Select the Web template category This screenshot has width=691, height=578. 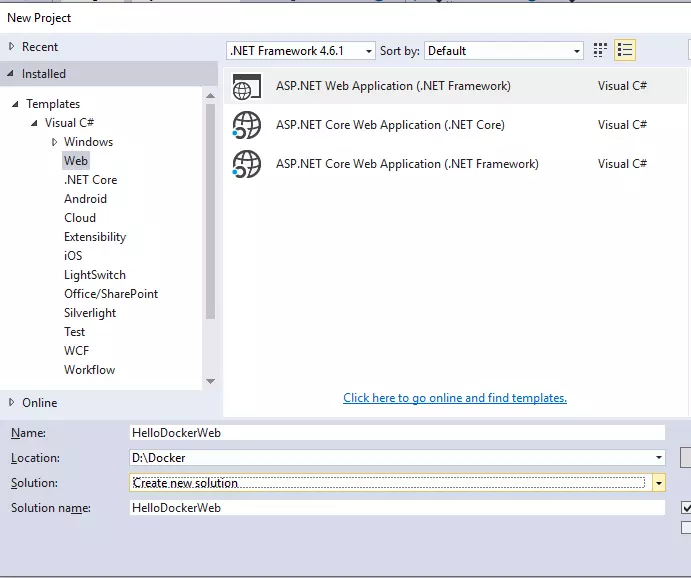(76, 161)
